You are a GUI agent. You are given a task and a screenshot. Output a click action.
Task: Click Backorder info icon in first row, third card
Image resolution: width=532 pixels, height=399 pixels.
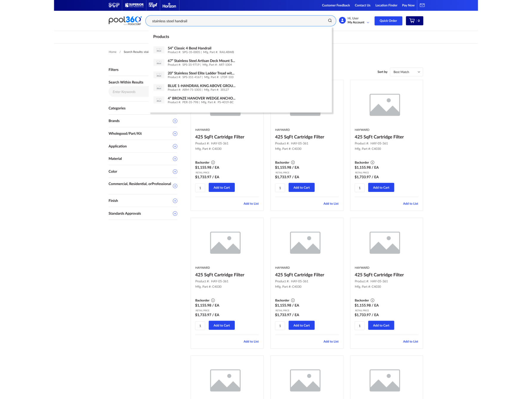pos(373,162)
